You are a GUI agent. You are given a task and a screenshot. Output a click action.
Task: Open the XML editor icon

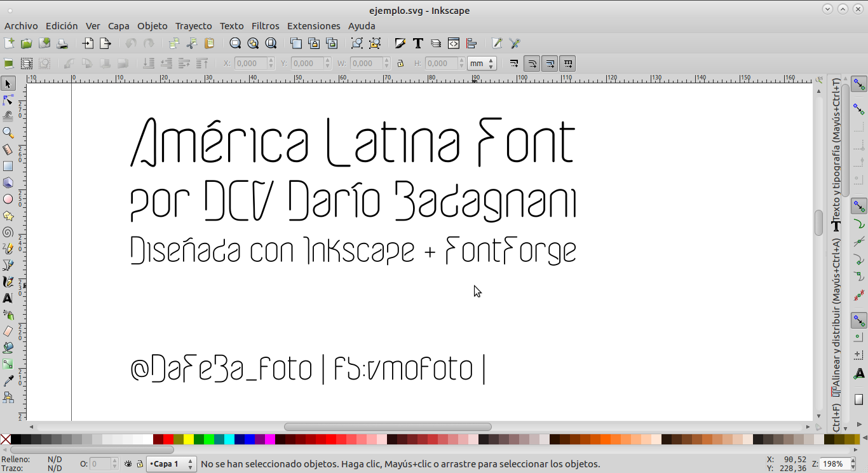tap(454, 43)
